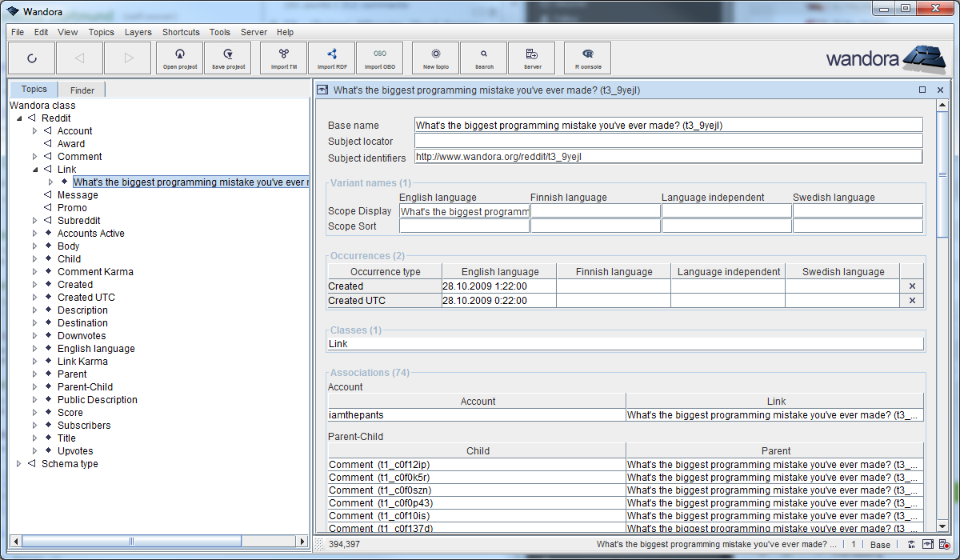This screenshot has height=560, width=960.
Task: Launch the R console from toolbar
Action: pyautogui.click(x=588, y=58)
